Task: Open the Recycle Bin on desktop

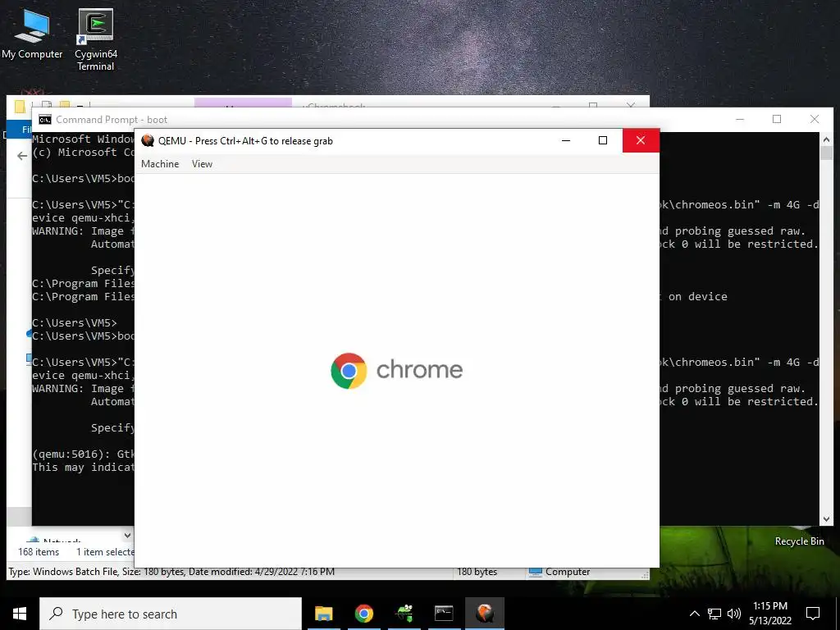Action: point(799,541)
